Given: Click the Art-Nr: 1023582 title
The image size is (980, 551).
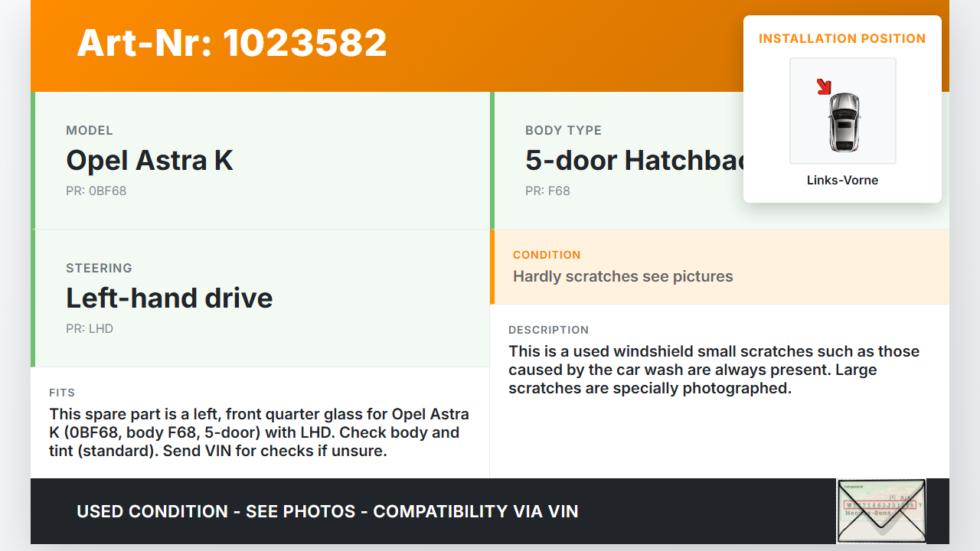Looking at the screenshot, I should click(x=232, y=43).
